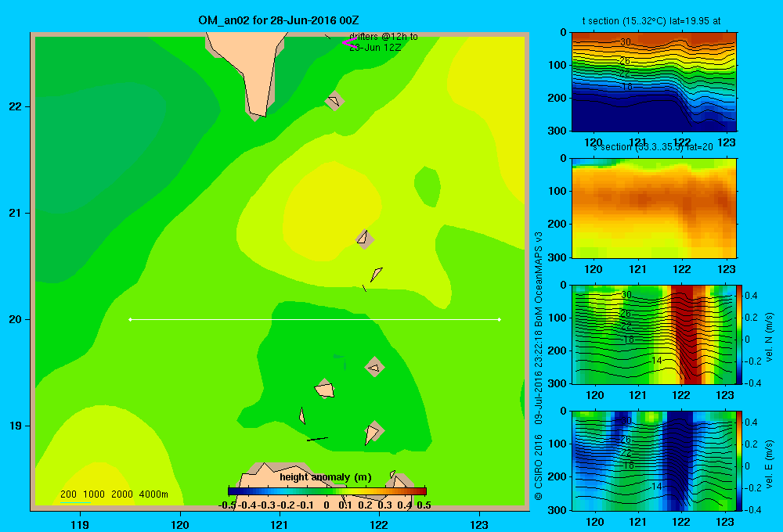The image size is (783, 532).
Task: Click the "vel. E (m/s)" colorbar label
Action: (x=769, y=463)
